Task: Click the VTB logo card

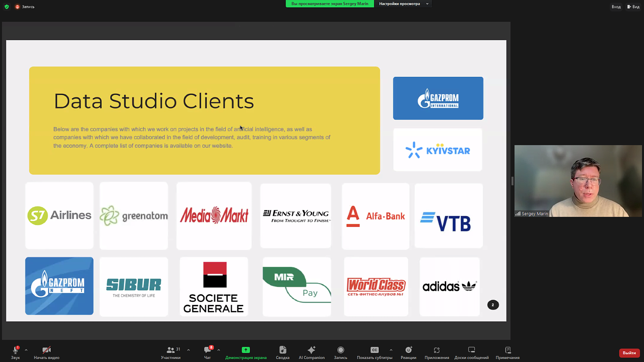Action: (449, 216)
